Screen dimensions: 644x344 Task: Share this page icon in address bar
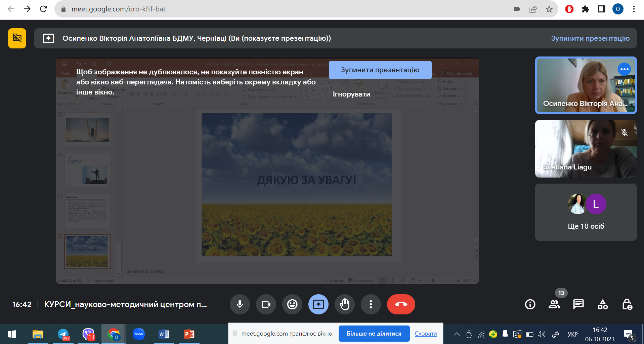click(x=533, y=9)
